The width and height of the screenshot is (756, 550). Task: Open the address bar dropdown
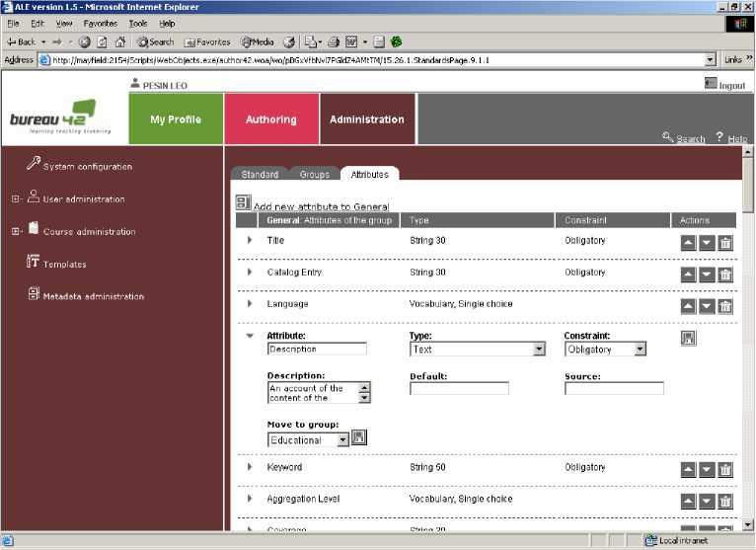pos(710,60)
